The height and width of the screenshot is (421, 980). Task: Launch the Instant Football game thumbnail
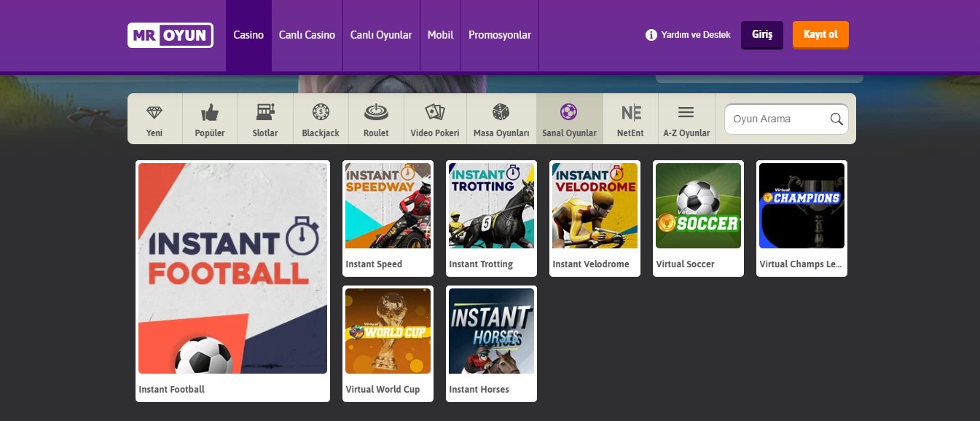[232, 268]
